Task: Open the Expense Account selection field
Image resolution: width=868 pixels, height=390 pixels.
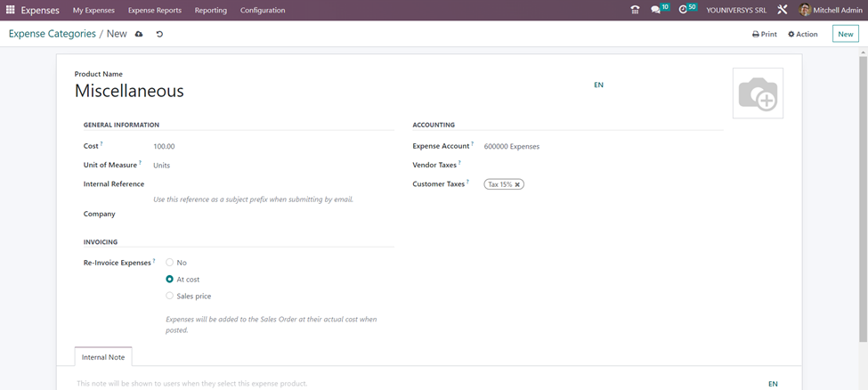Action: [x=596, y=146]
